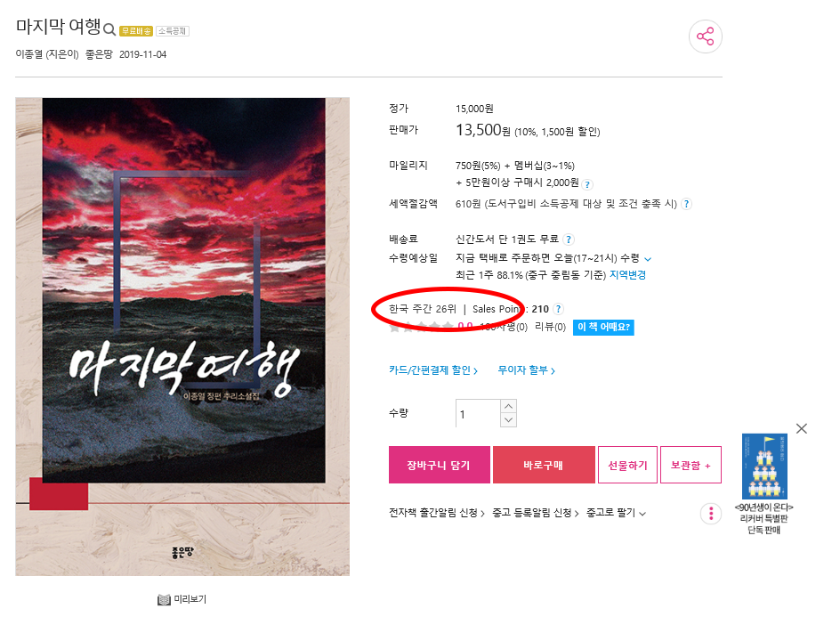Expand the delivery estimate dropdown arrow

coord(648,259)
